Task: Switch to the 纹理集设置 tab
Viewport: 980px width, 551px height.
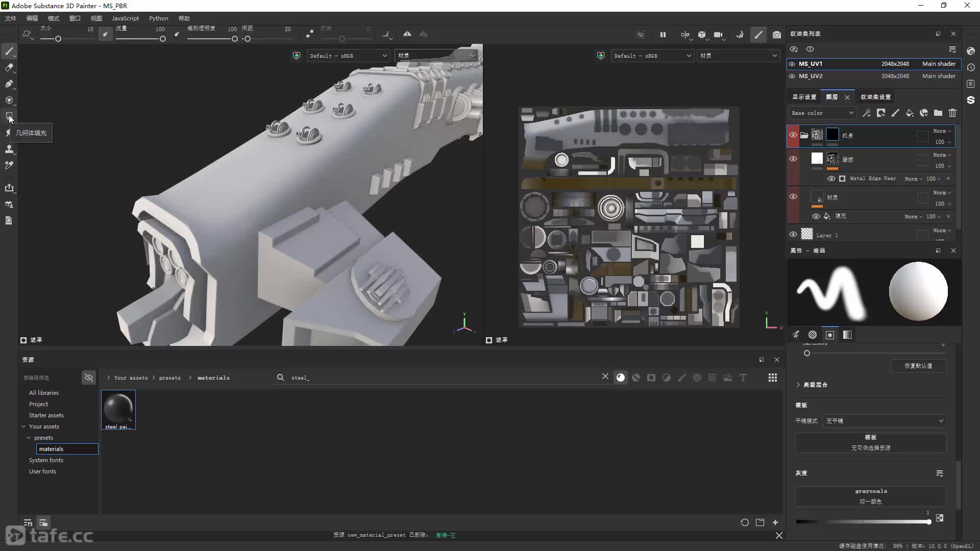Action: [876, 97]
